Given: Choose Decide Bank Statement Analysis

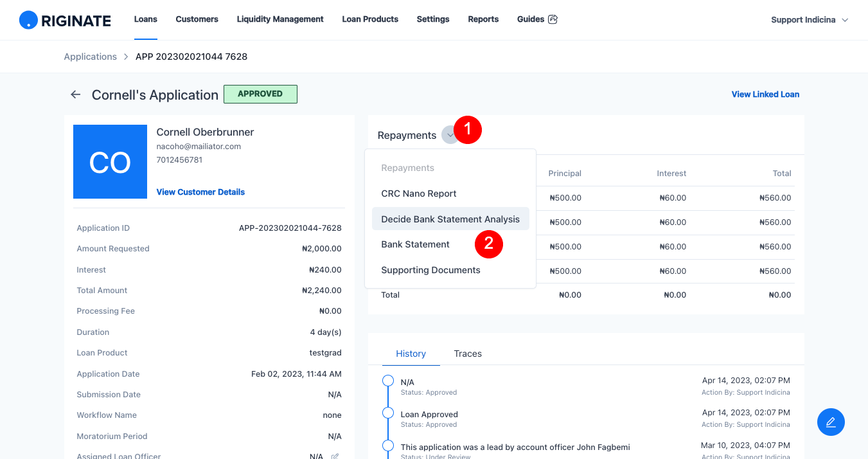Looking at the screenshot, I should 450,219.
